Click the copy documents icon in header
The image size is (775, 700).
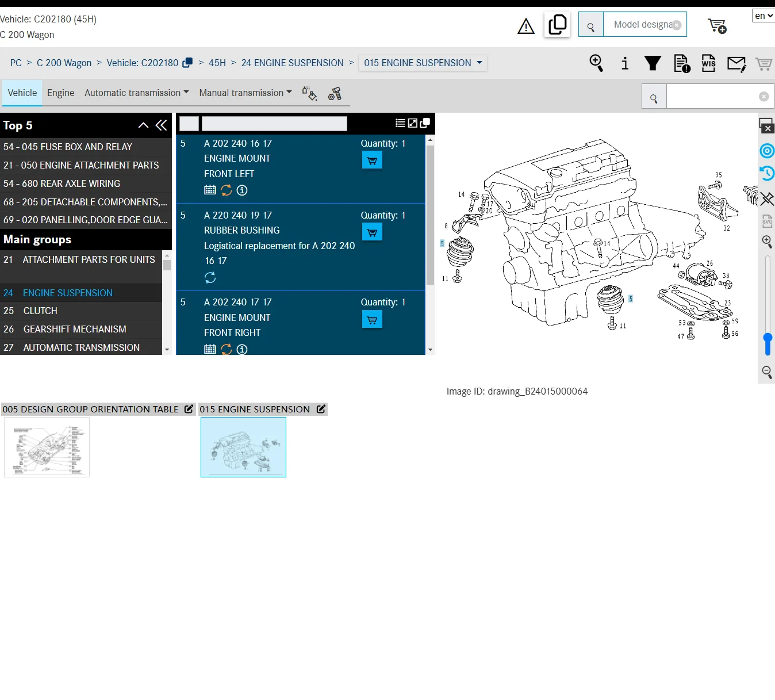557,24
